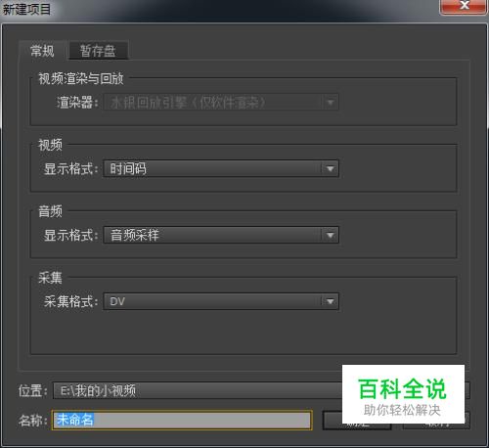489x448 pixels.
Task: Close the 新建项目 dialog
Action: pos(464,7)
